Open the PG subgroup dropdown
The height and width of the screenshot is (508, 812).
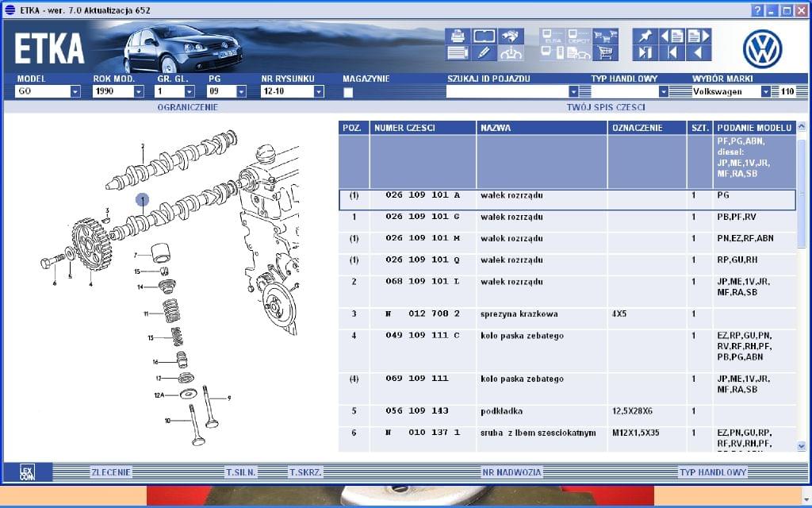click(x=241, y=92)
